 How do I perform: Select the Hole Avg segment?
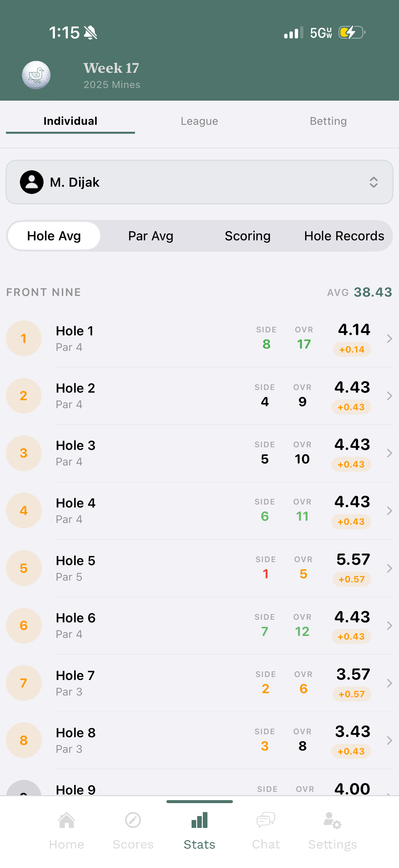coord(54,236)
